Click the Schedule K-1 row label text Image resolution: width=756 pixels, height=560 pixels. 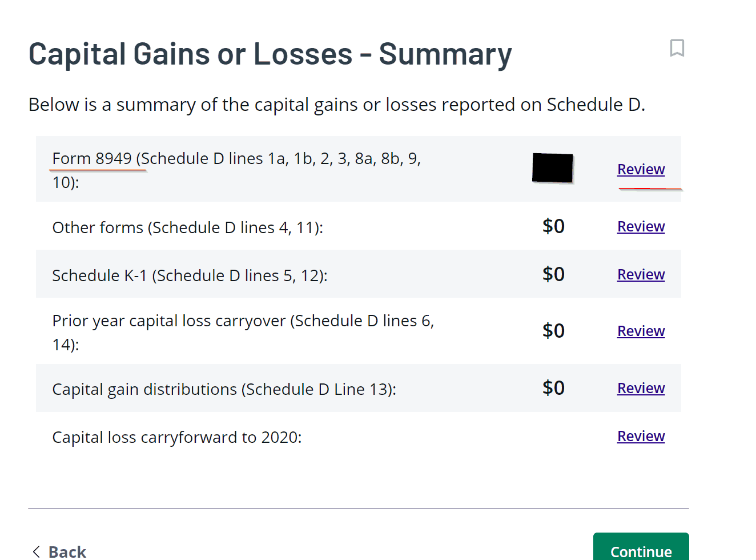[x=190, y=275]
